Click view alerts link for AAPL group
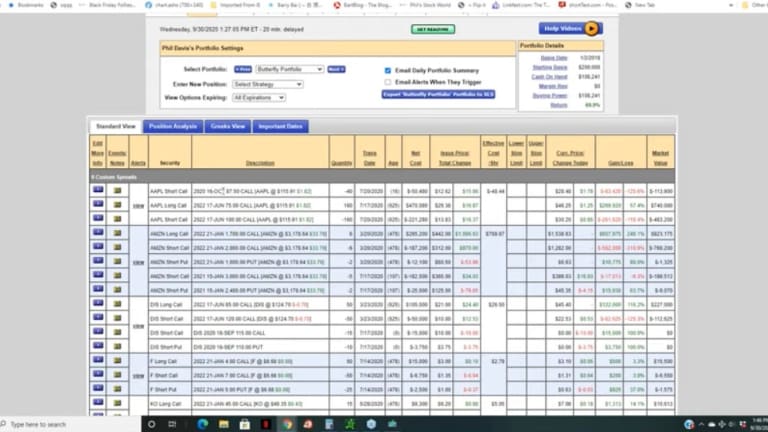The height and width of the screenshot is (432, 768). [x=139, y=206]
